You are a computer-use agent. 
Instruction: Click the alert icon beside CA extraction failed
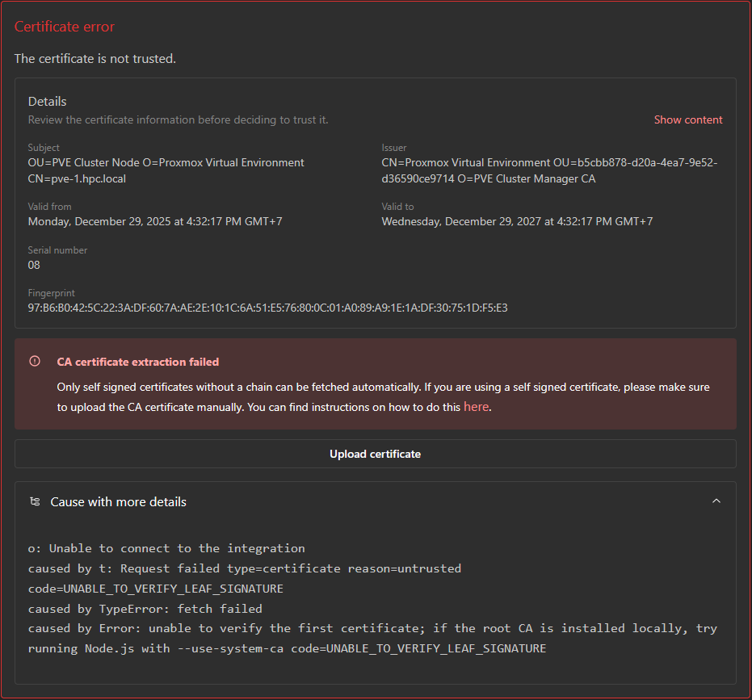click(x=35, y=361)
